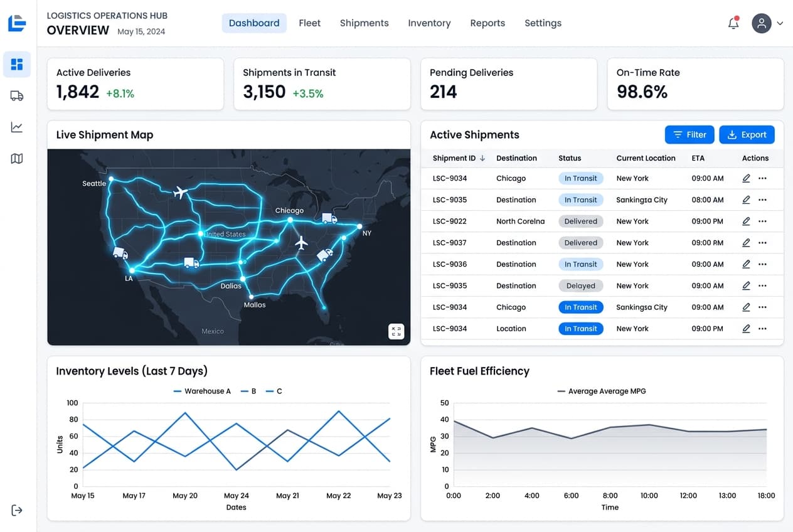Open the Pending Deliveries card
The width and height of the screenshot is (793, 532).
point(509,84)
